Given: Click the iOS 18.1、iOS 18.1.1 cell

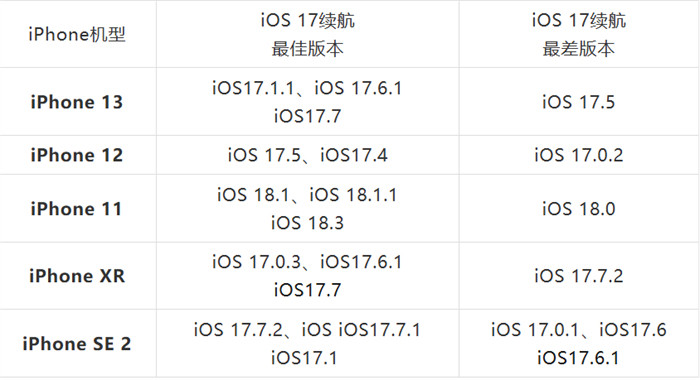Looking at the screenshot, I should click(308, 209).
